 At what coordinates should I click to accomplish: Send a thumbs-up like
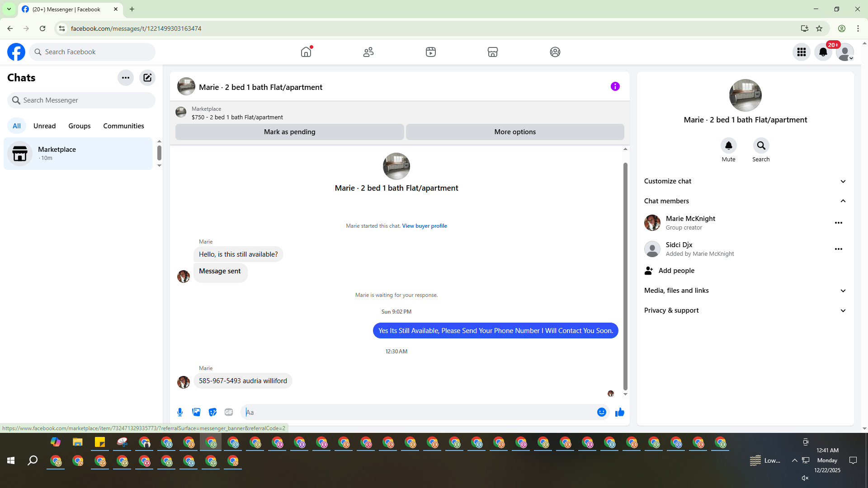(620, 412)
